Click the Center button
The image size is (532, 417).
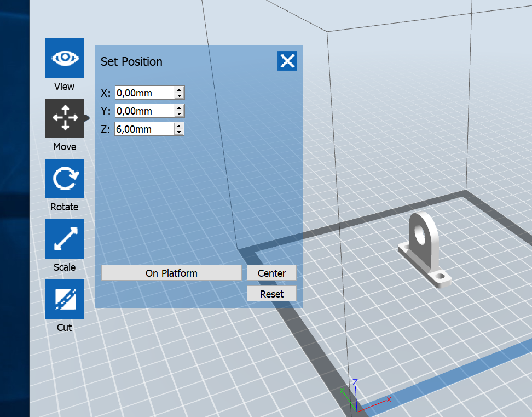pos(271,273)
